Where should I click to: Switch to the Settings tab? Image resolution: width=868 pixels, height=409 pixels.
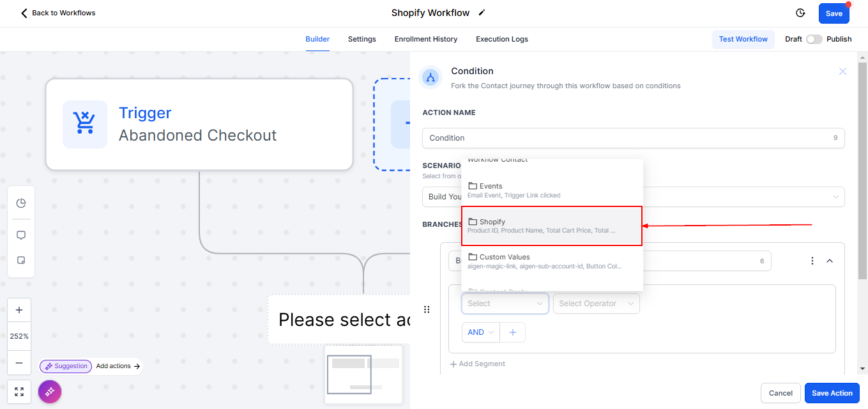[362, 39]
